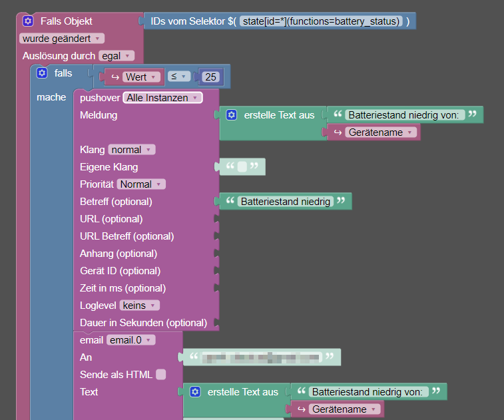Image resolution: width=504 pixels, height=420 pixels.
Task: Open the 'email.0' instance dropdown
Action: pyautogui.click(x=130, y=340)
